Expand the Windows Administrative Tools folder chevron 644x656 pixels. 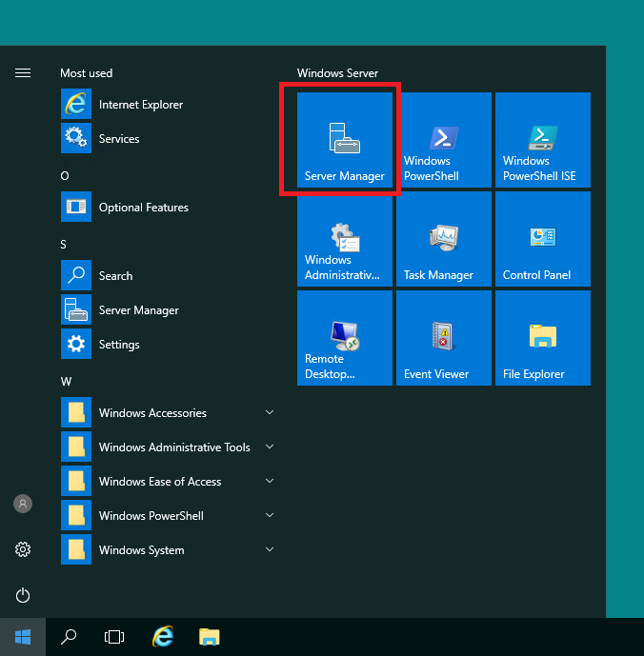point(270,447)
